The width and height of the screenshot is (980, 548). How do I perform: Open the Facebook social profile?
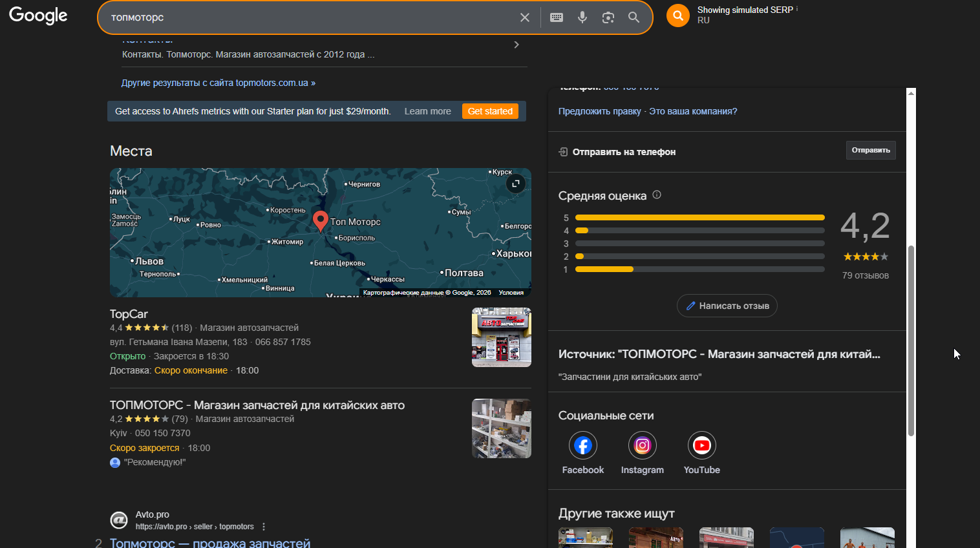pyautogui.click(x=582, y=446)
